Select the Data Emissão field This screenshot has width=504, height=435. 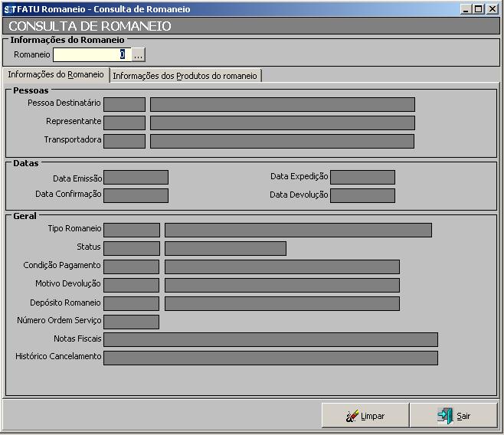click(x=136, y=178)
